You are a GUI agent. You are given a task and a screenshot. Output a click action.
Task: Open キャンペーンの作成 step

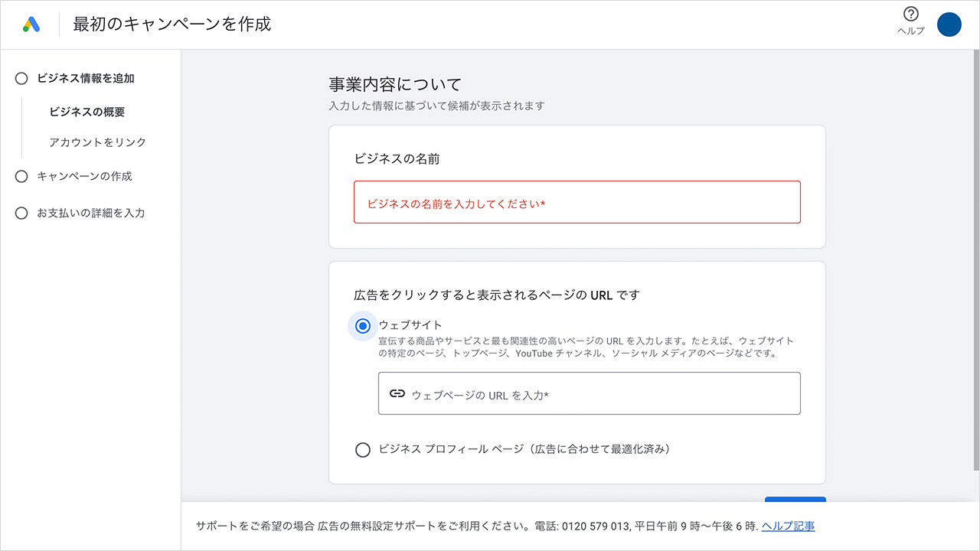click(84, 176)
